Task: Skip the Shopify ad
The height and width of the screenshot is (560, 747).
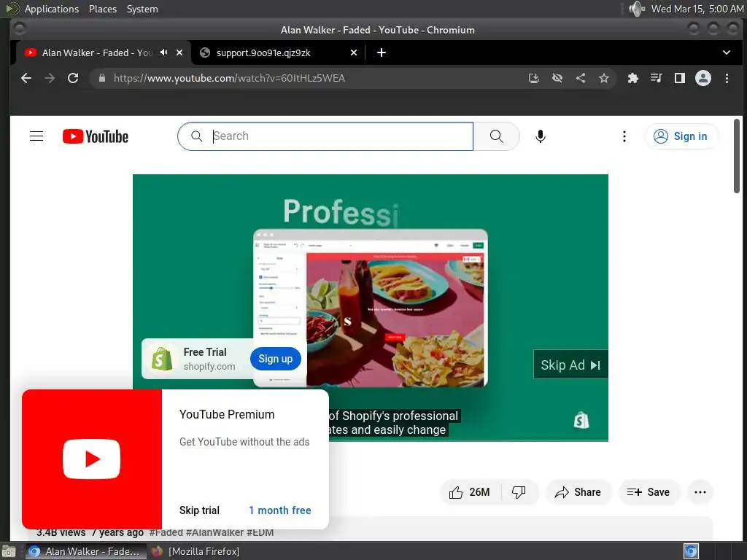Action: [570, 365]
